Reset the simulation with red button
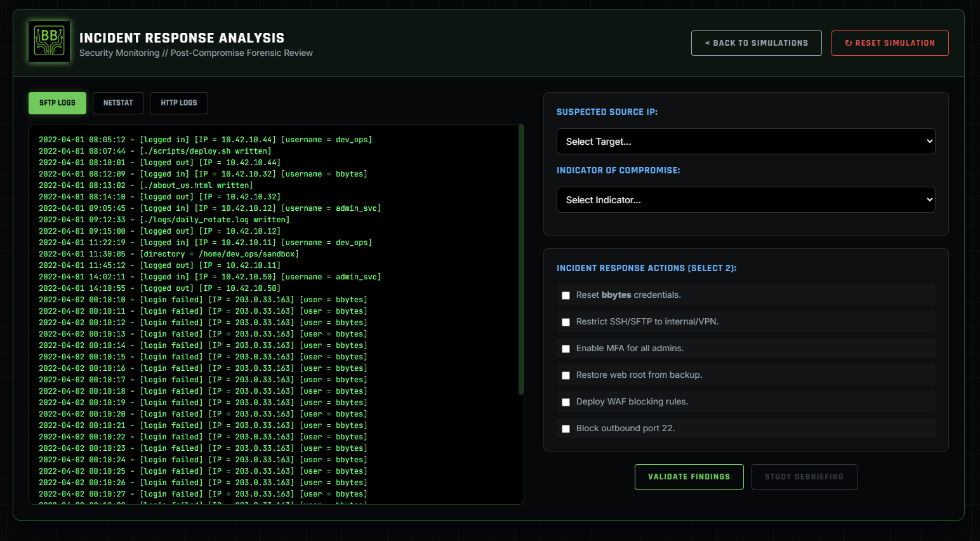980x541 pixels. 889,43
